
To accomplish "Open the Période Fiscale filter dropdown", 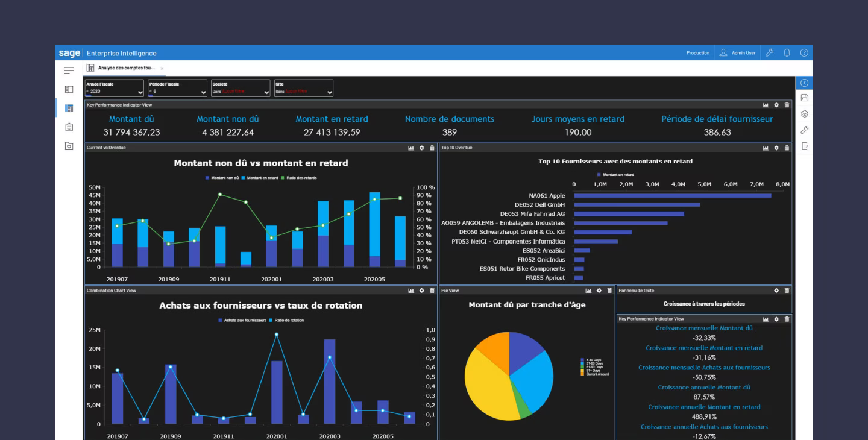I will [x=178, y=88].
